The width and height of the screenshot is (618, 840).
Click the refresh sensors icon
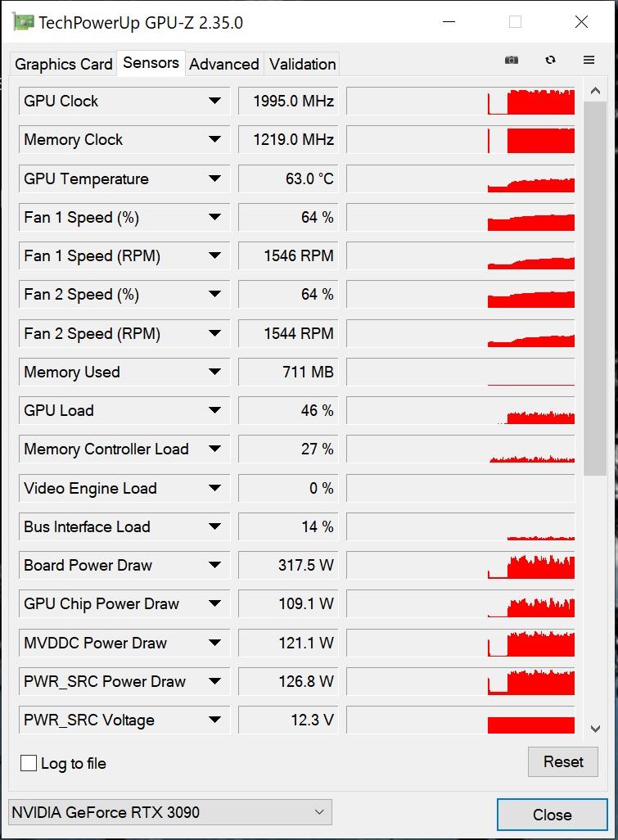point(550,60)
